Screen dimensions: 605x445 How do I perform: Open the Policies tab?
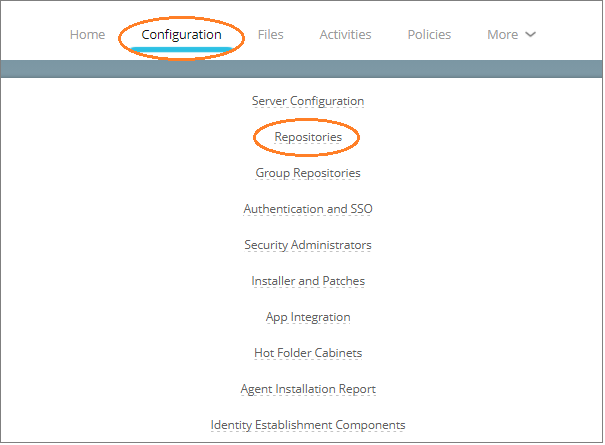pyautogui.click(x=429, y=35)
